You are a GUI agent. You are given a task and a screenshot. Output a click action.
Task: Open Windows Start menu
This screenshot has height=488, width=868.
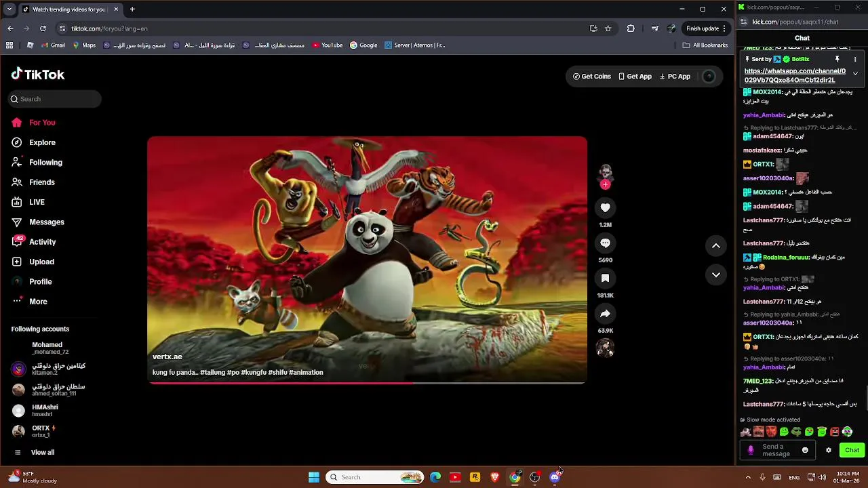[x=314, y=477]
